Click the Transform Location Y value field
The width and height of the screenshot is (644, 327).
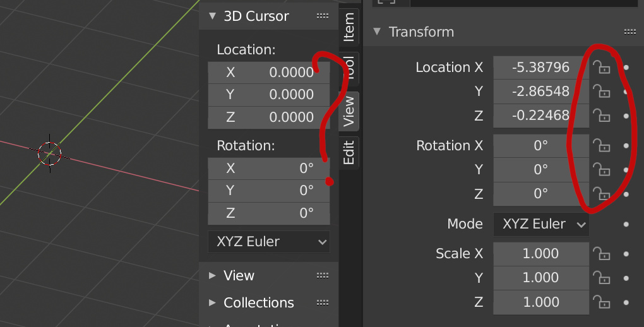541,91
